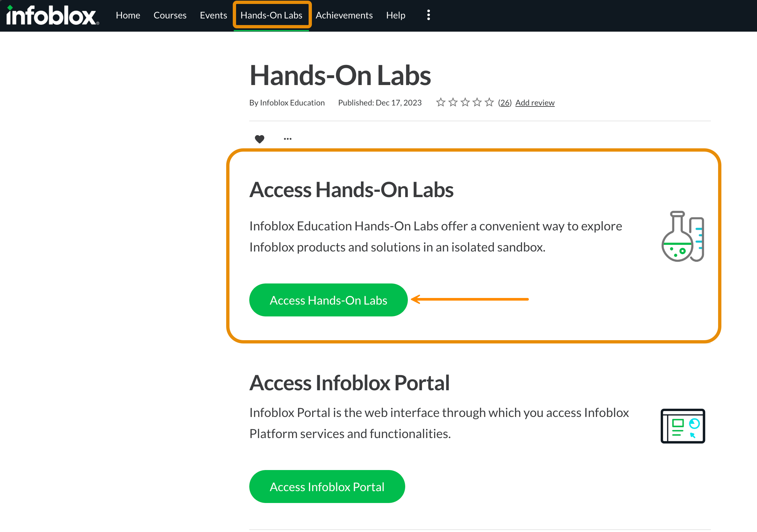The height and width of the screenshot is (532, 757).
Task: Click the lab flask icon
Action: coord(683,236)
